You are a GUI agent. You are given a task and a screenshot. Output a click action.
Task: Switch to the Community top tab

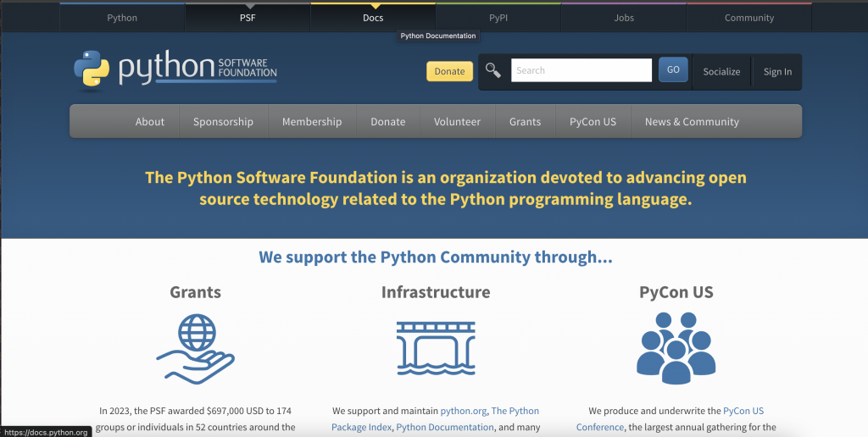[749, 18]
